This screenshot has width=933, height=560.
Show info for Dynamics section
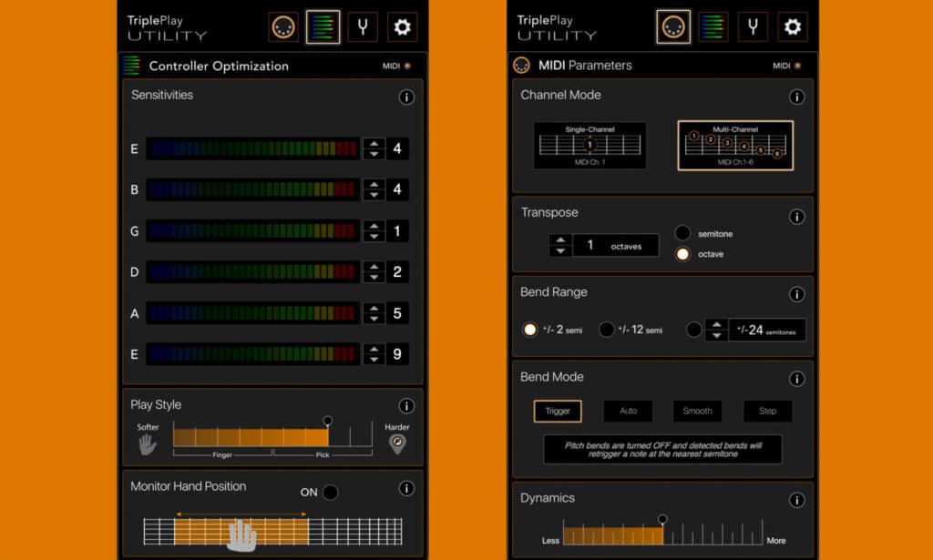point(796,501)
